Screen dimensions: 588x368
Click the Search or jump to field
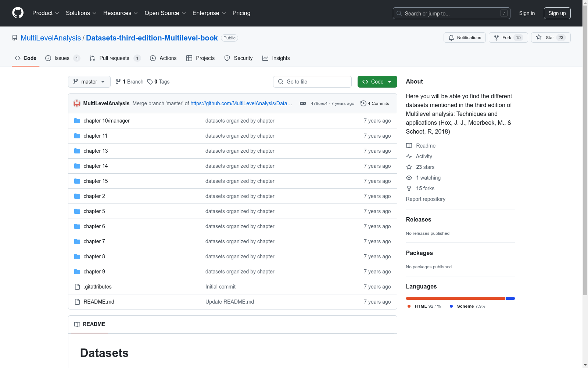click(452, 13)
